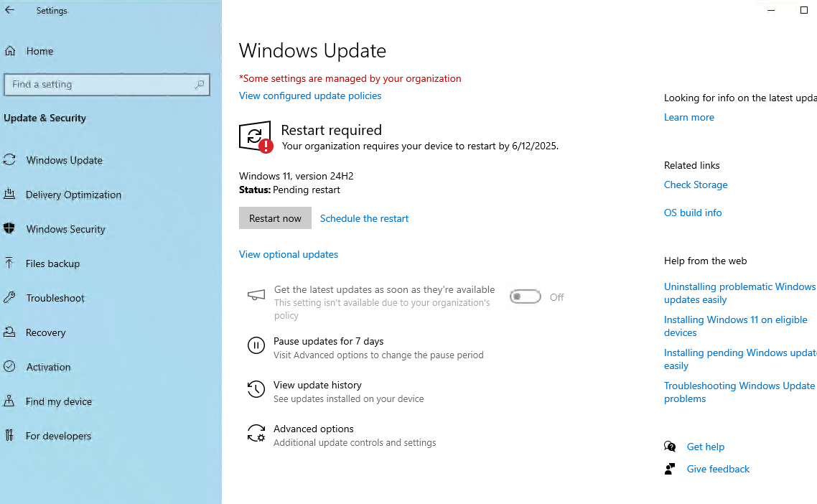817x504 pixels.
Task: Open Windows Security page
Action: [x=65, y=229]
